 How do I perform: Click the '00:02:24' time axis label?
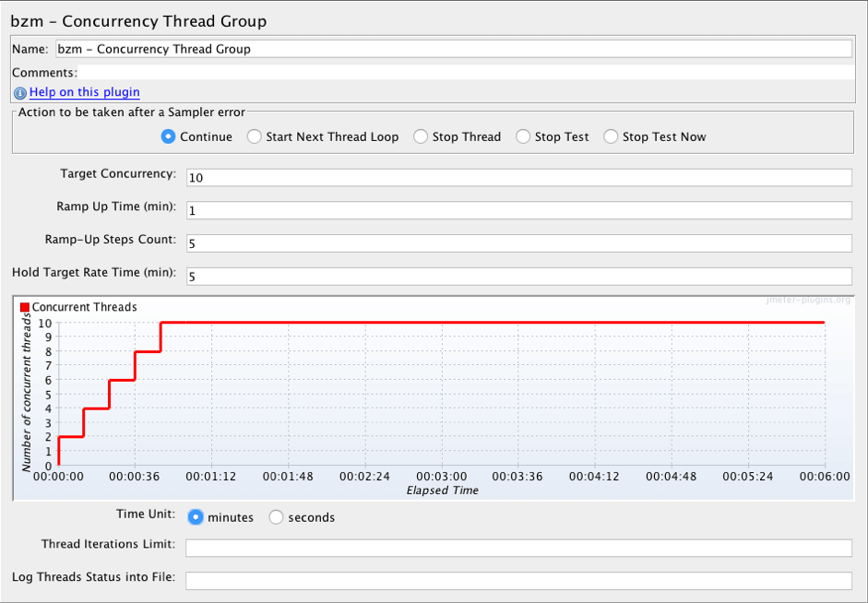pos(364,477)
